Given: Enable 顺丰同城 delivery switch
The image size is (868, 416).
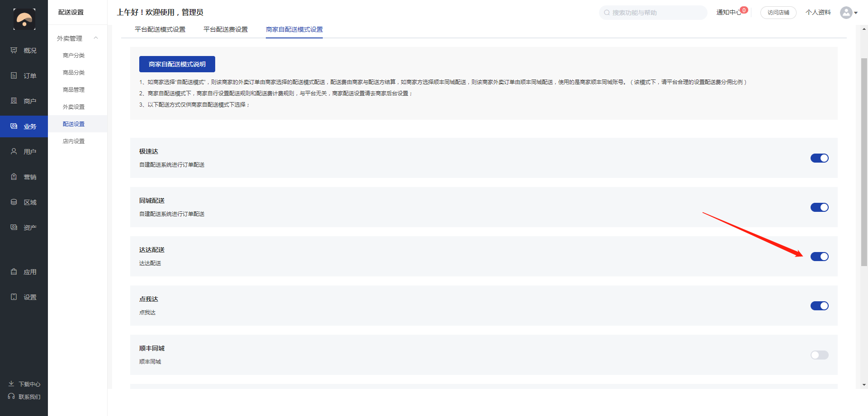Looking at the screenshot, I should (819, 355).
